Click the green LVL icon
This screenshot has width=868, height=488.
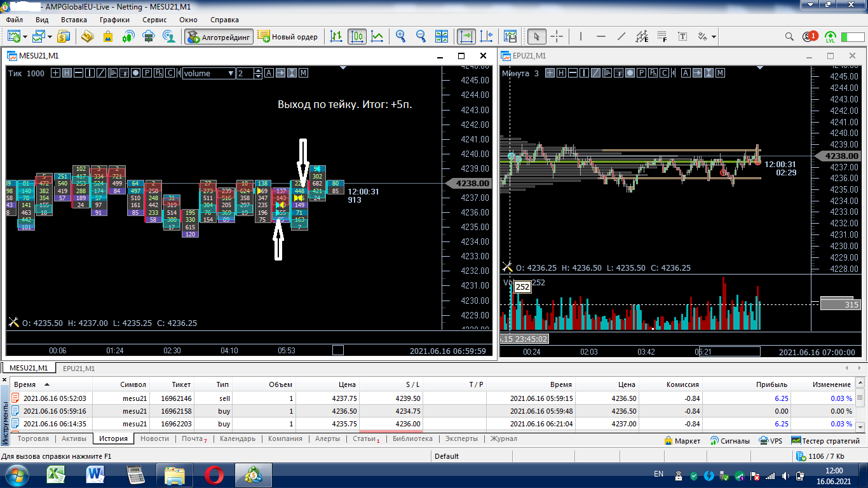(x=831, y=37)
